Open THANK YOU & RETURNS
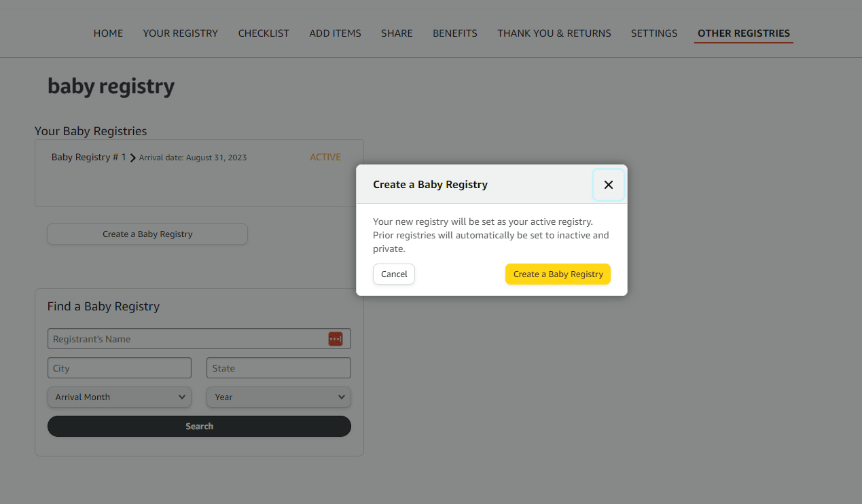The height and width of the screenshot is (504, 862). pos(554,33)
